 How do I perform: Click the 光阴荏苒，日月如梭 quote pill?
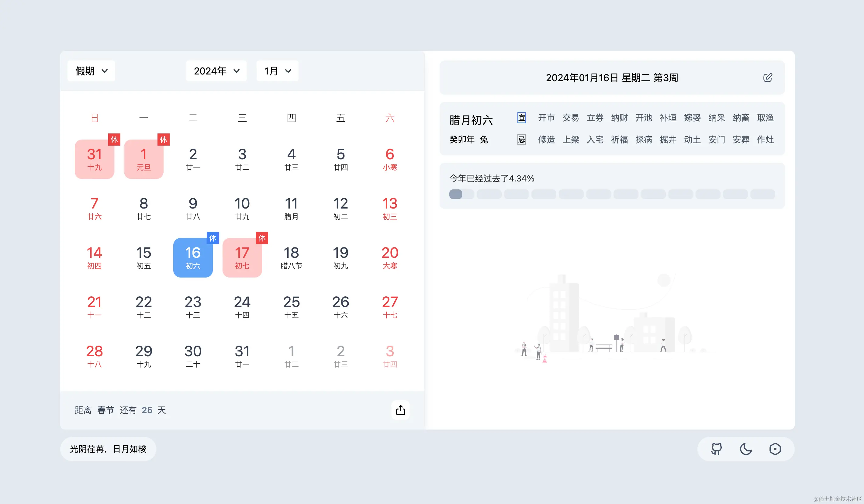point(108,449)
